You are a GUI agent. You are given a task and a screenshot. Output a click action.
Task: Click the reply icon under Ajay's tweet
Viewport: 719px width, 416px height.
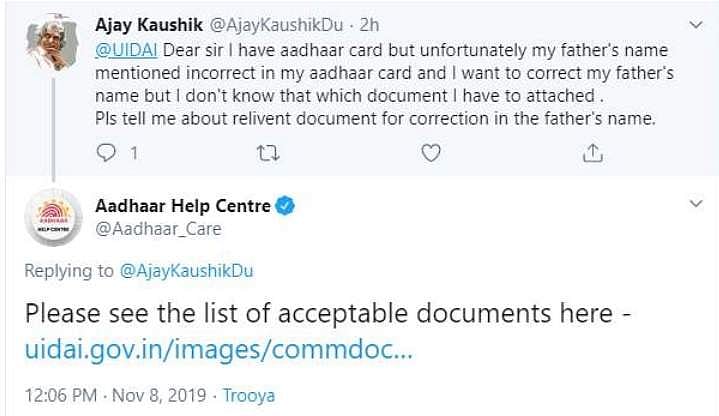tap(105, 153)
